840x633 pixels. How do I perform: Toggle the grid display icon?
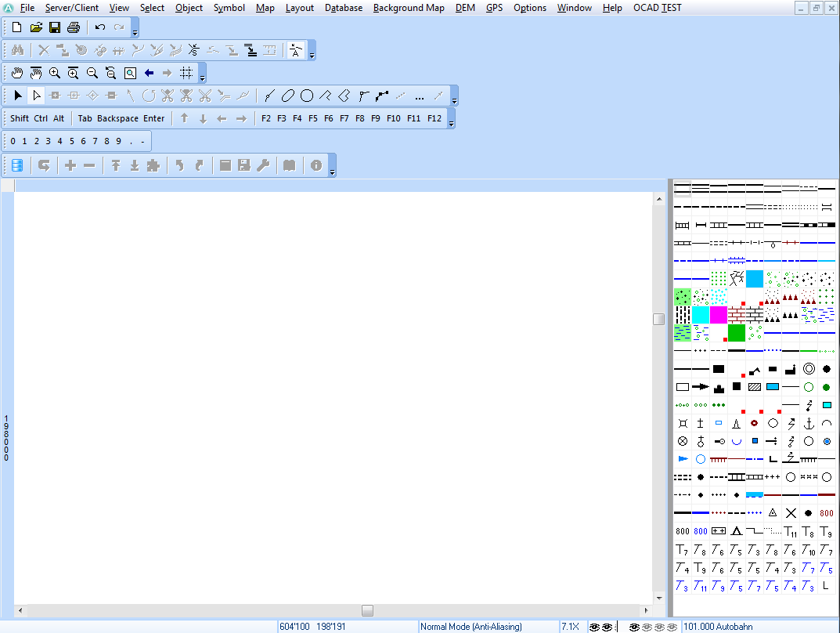pyautogui.click(x=186, y=73)
